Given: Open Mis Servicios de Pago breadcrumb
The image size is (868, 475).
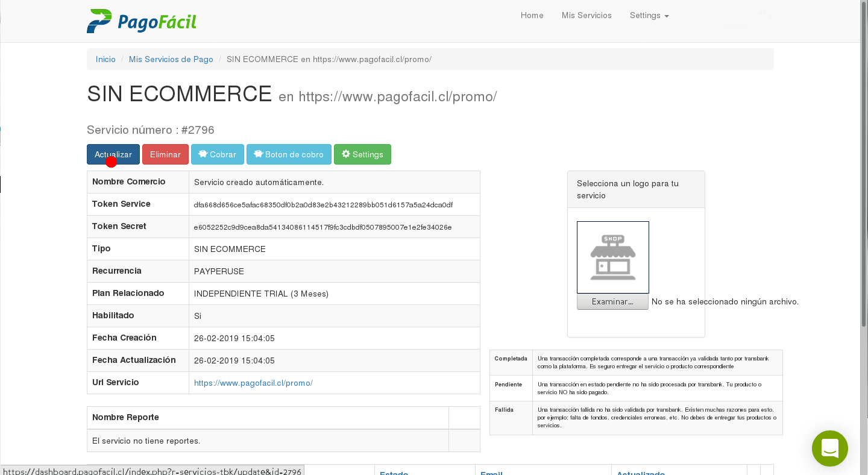Looking at the screenshot, I should pyautogui.click(x=171, y=59).
